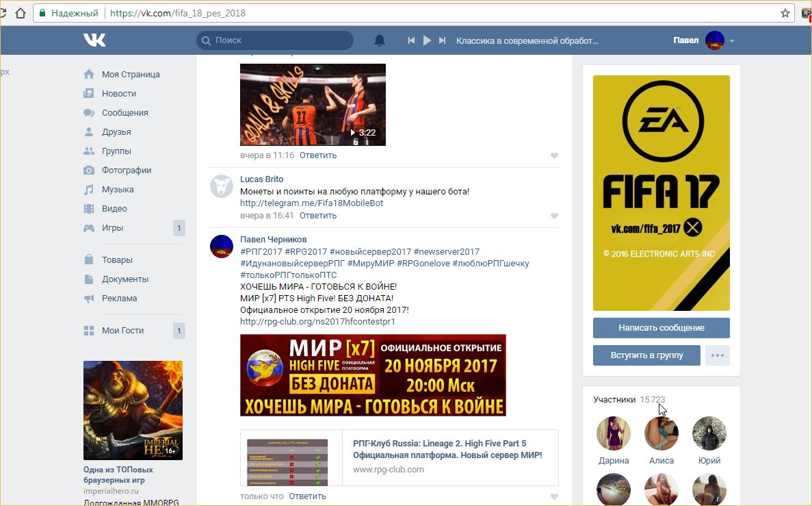
Task: Like the comment posted yesterday at 11:16
Action: tap(554, 155)
